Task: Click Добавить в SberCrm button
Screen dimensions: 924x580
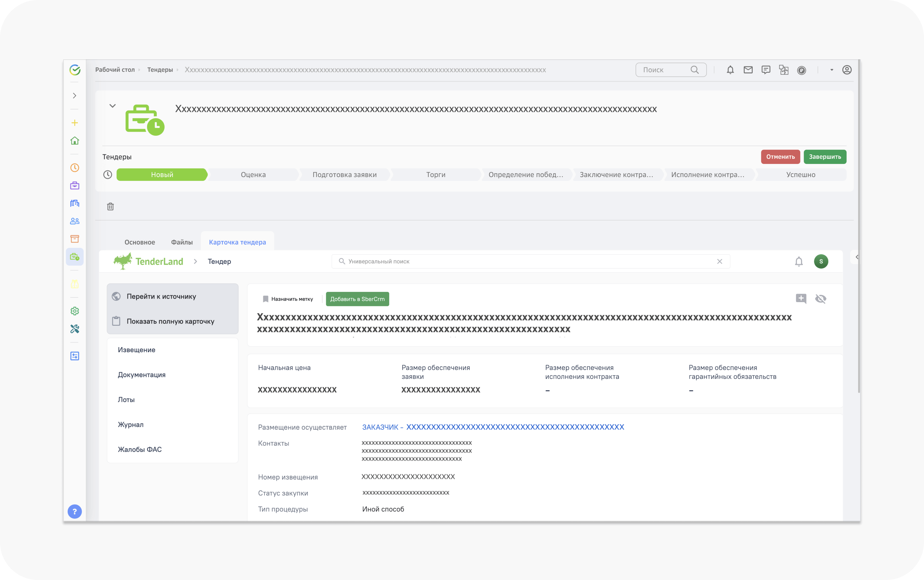Action: click(357, 299)
